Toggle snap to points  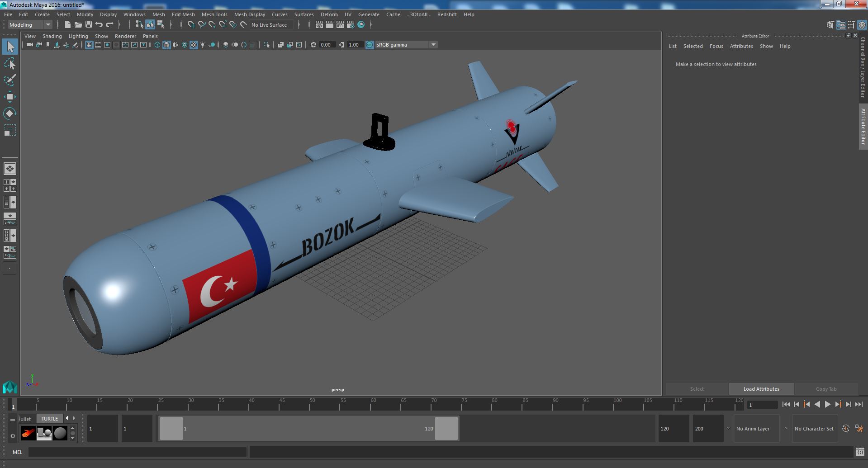point(212,25)
